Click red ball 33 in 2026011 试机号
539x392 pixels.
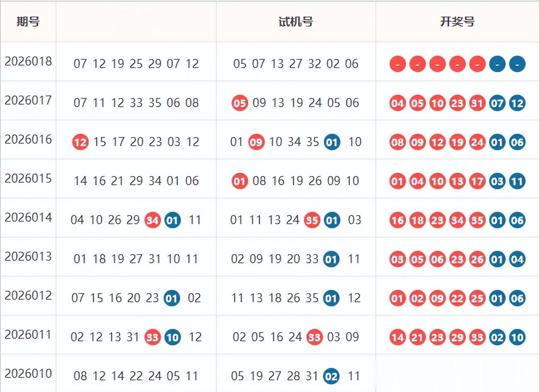(314, 337)
